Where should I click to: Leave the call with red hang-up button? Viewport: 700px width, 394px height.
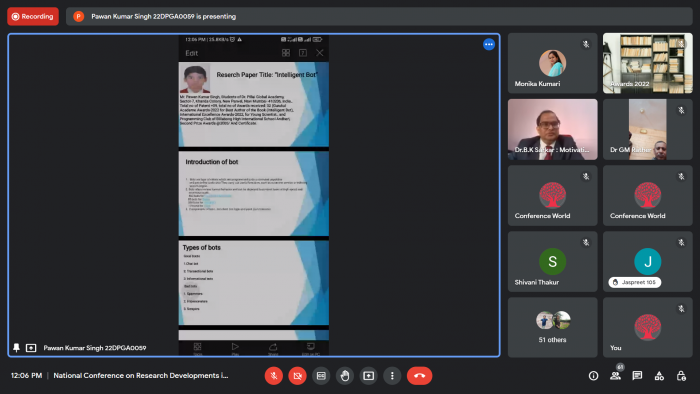(x=419, y=376)
